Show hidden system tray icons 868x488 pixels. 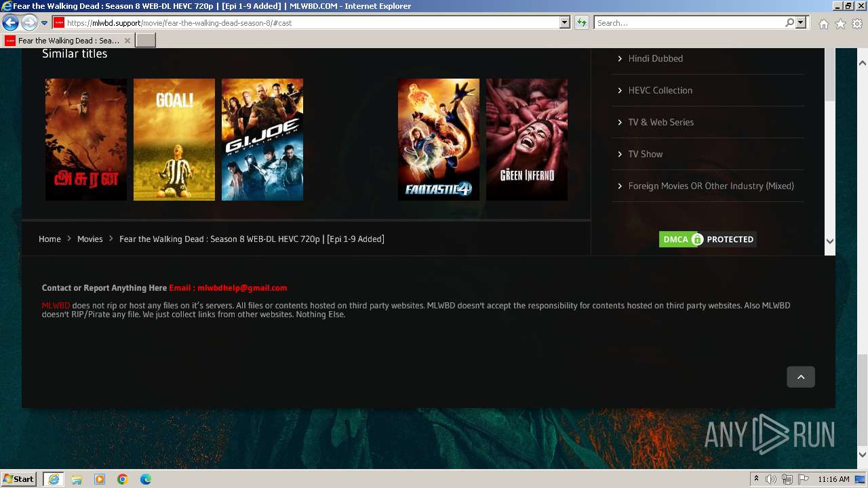coord(756,479)
